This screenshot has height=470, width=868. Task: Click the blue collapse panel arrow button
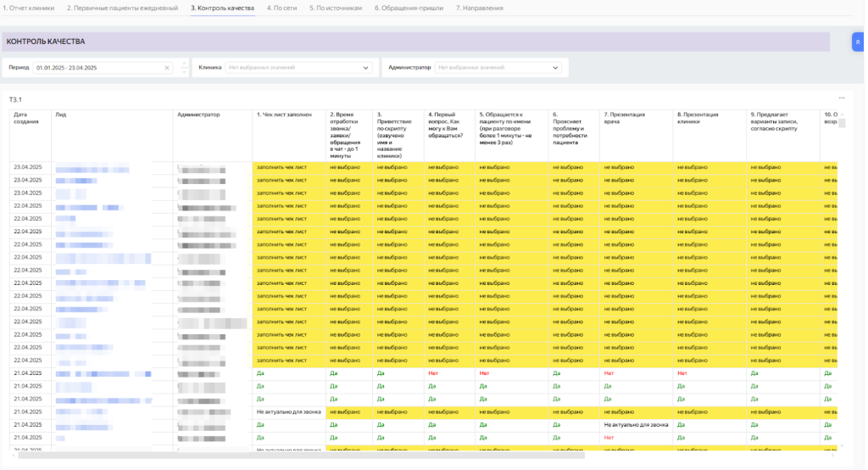(858, 42)
